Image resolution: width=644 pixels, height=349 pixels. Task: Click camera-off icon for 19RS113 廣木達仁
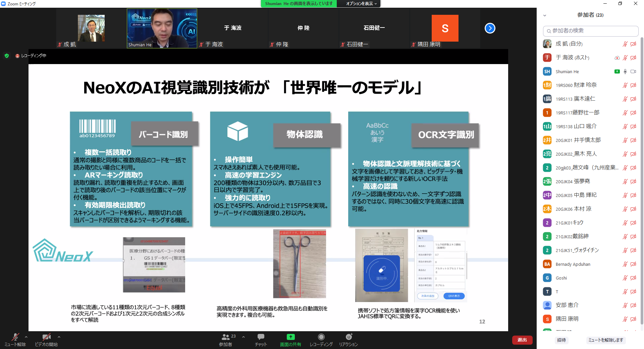pos(633,99)
